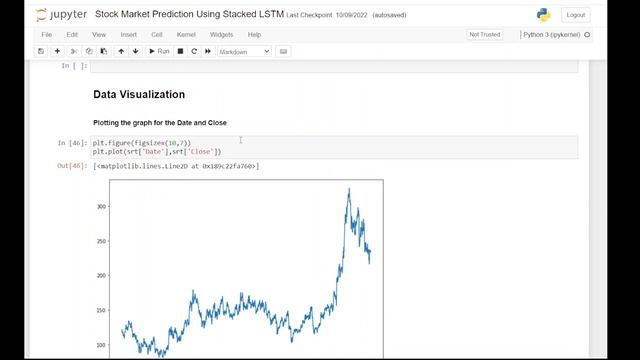Click the stock Close price line chart

(246, 269)
